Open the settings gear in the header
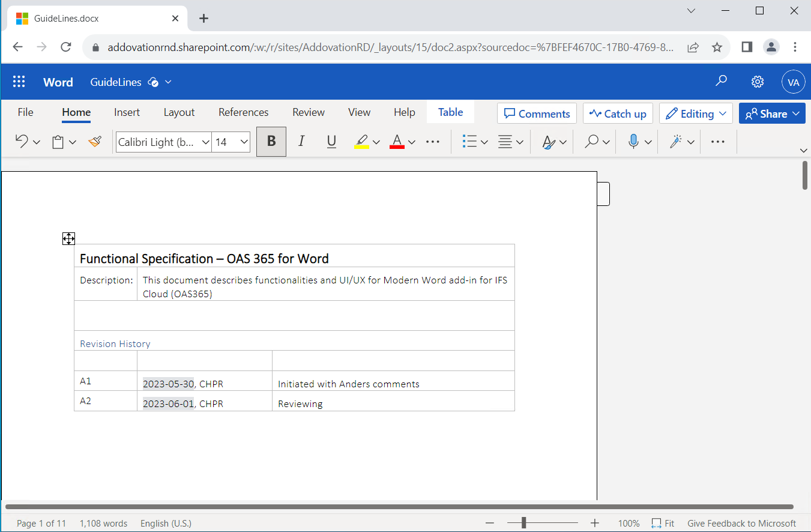The image size is (811, 532). (758, 82)
